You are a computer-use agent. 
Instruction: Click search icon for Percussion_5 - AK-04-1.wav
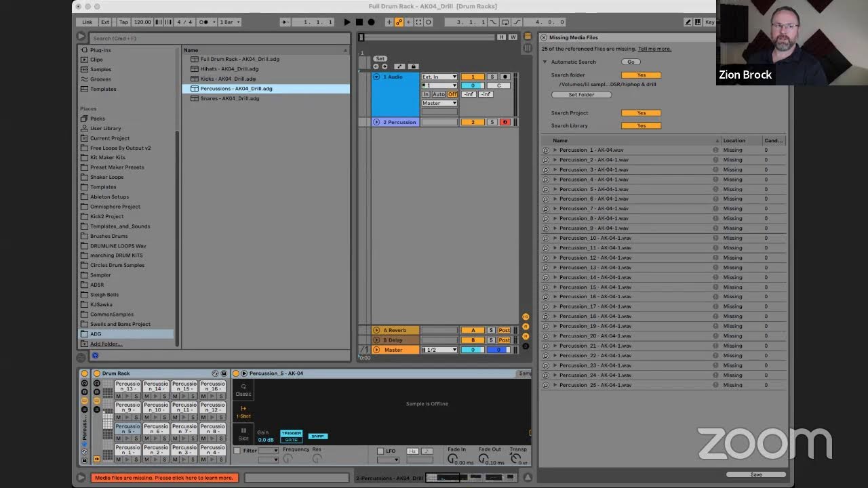[546, 189]
